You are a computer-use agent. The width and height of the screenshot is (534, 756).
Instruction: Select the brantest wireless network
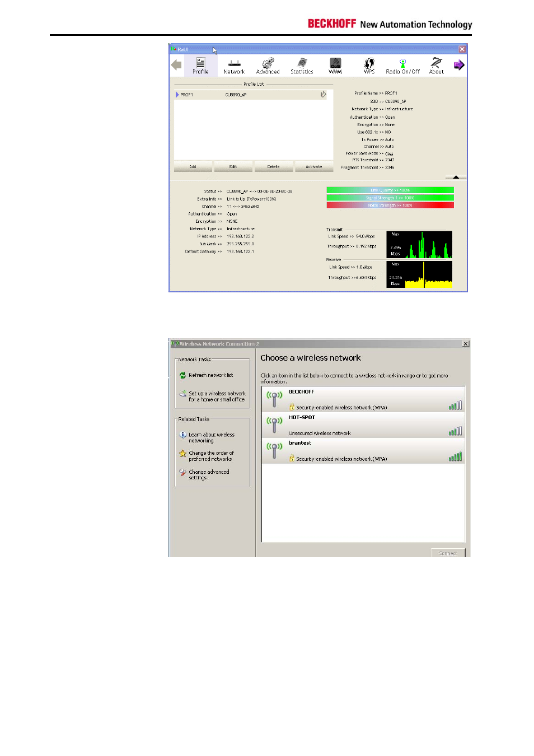click(x=363, y=451)
